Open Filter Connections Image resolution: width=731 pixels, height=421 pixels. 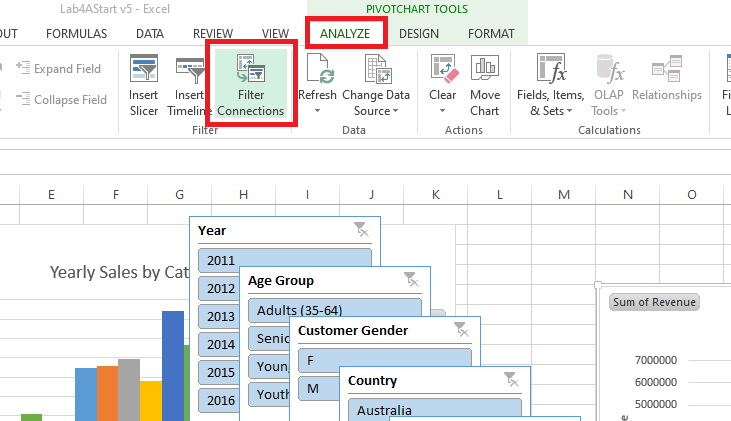250,83
